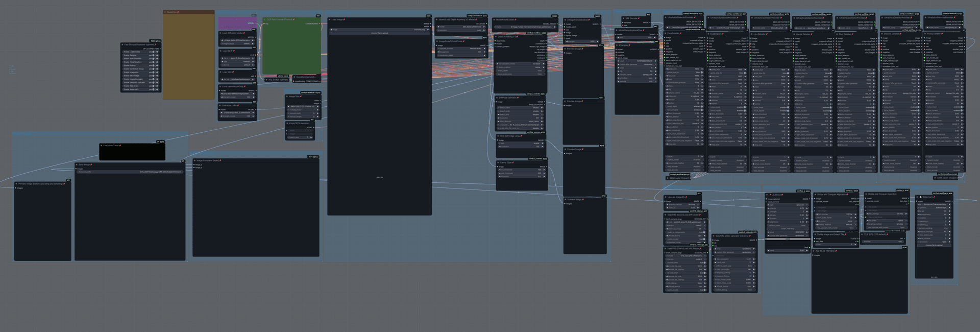Click choose file to upload in Load Image
Image resolution: width=980 pixels, height=332 pixels.
tap(379, 33)
